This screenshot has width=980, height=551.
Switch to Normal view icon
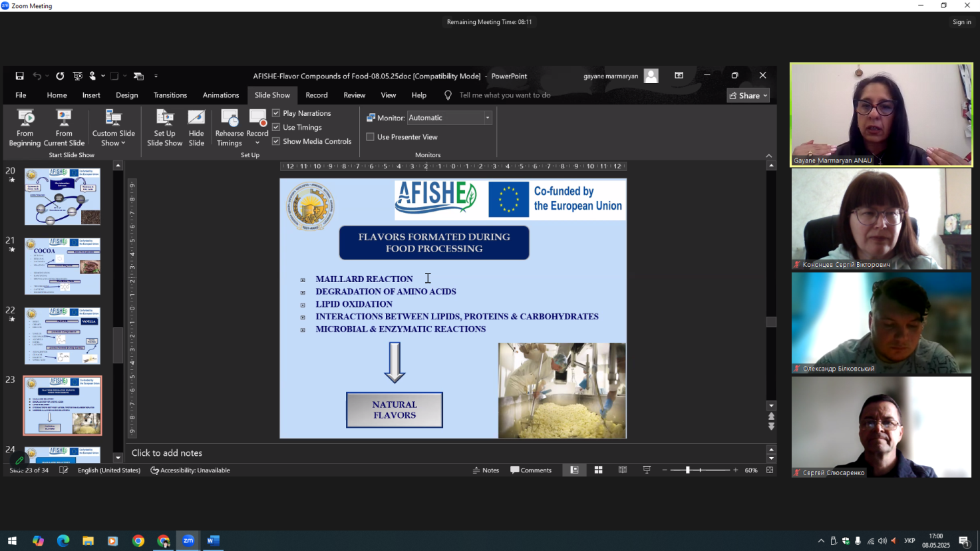(574, 470)
